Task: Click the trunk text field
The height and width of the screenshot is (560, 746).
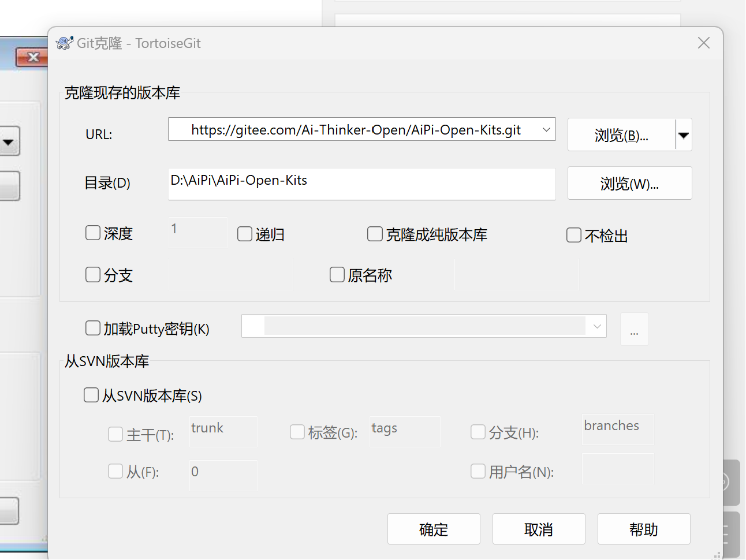Action: click(223, 432)
